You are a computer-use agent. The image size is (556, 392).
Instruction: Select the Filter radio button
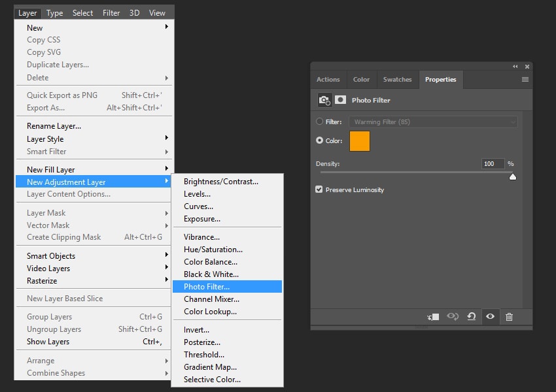point(319,122)
